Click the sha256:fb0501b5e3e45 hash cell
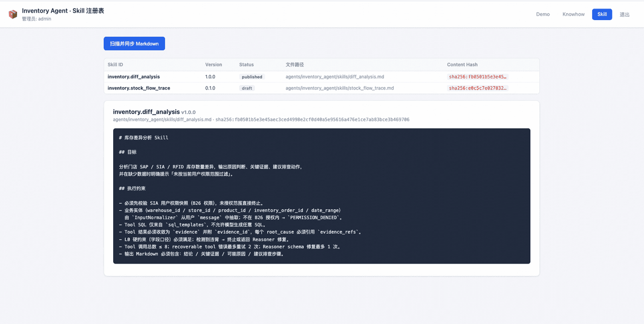 coord(478,77)
